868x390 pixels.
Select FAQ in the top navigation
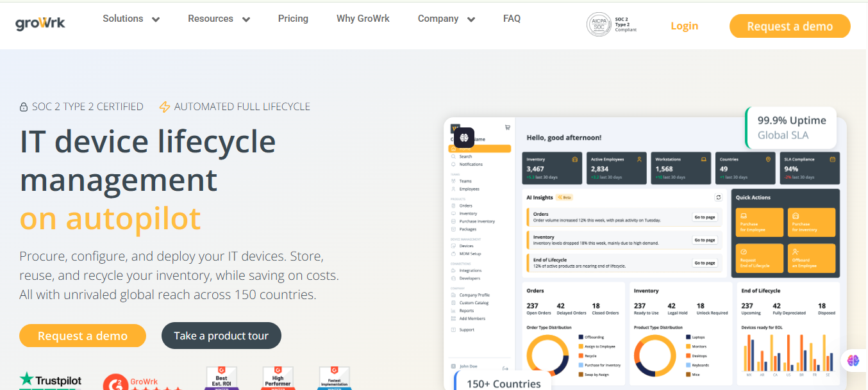512,19
